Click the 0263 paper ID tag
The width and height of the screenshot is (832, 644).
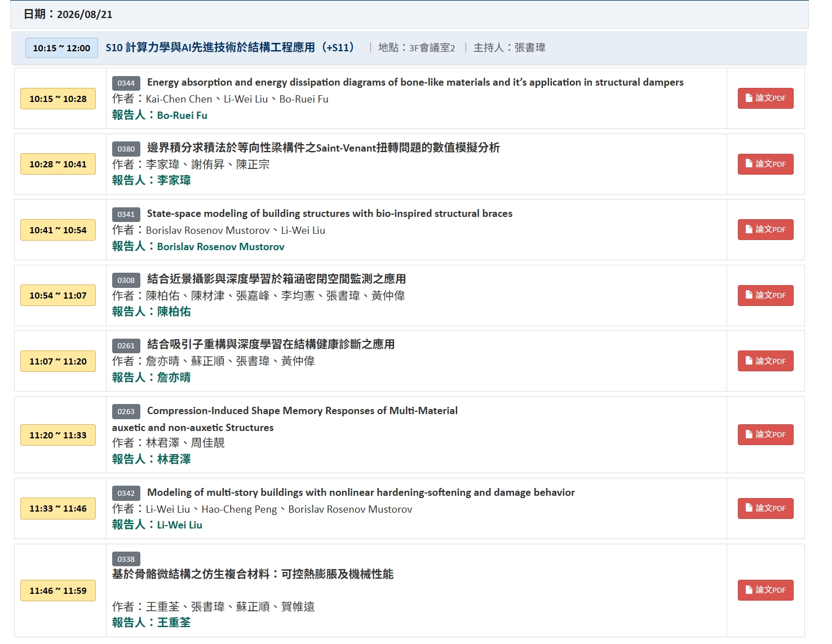tap(126, 411)
